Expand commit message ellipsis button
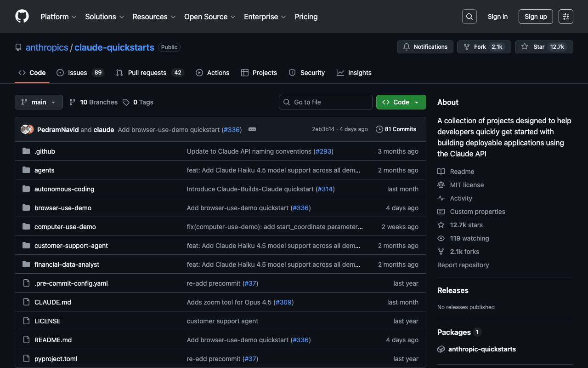This screenshot has height=368, width=588. 252,129
